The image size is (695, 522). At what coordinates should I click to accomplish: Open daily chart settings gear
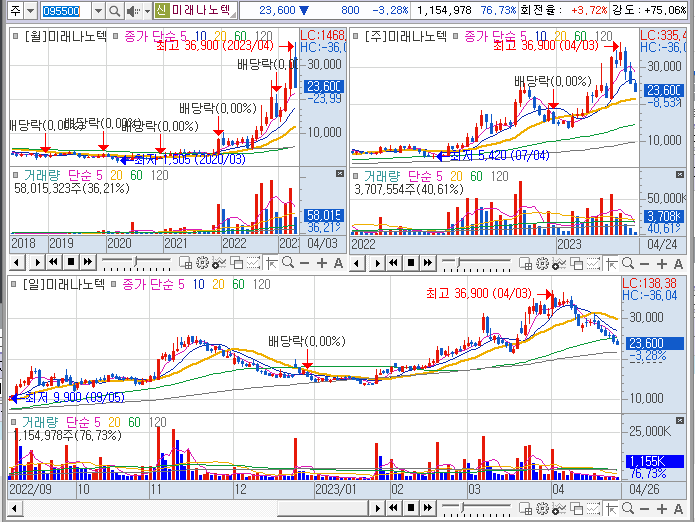[542, 509]
